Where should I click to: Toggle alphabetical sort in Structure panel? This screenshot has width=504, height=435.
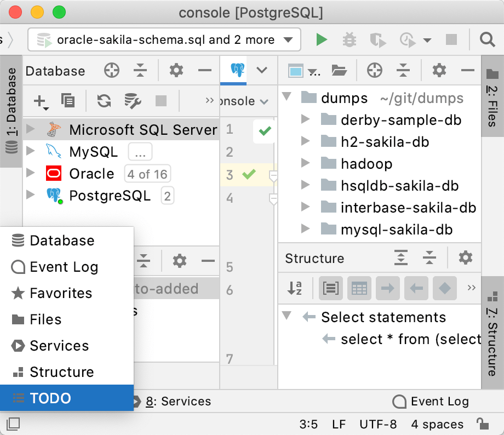(295, 288)
